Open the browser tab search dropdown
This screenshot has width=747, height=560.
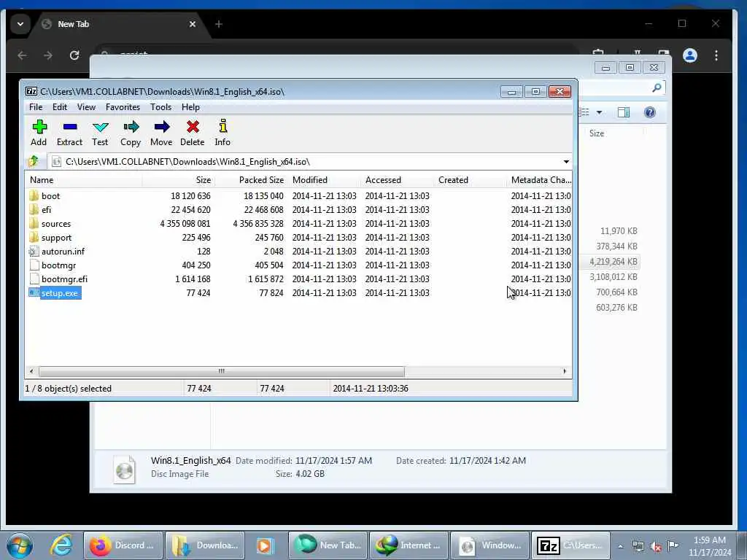tap(20, 24)
